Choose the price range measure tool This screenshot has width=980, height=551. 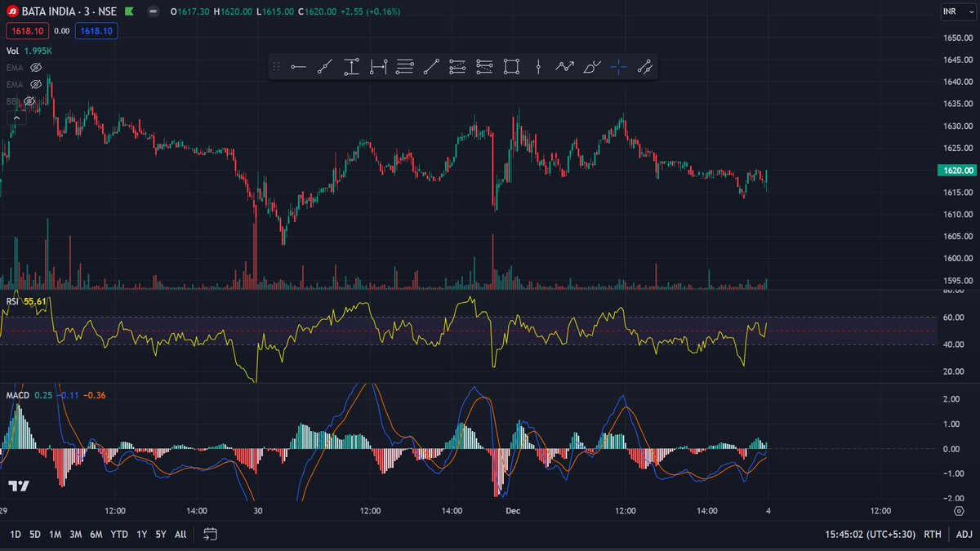click(351, 67)
